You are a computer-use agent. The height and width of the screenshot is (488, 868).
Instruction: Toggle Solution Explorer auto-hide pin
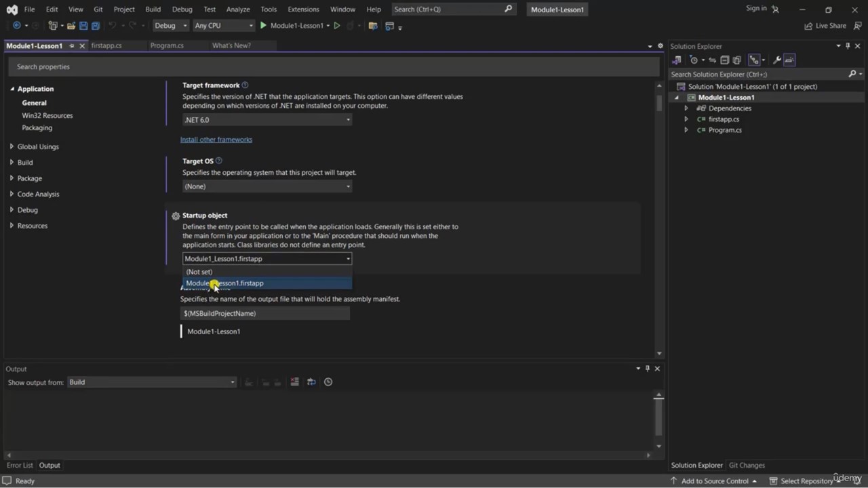click(x=848, y=46)
